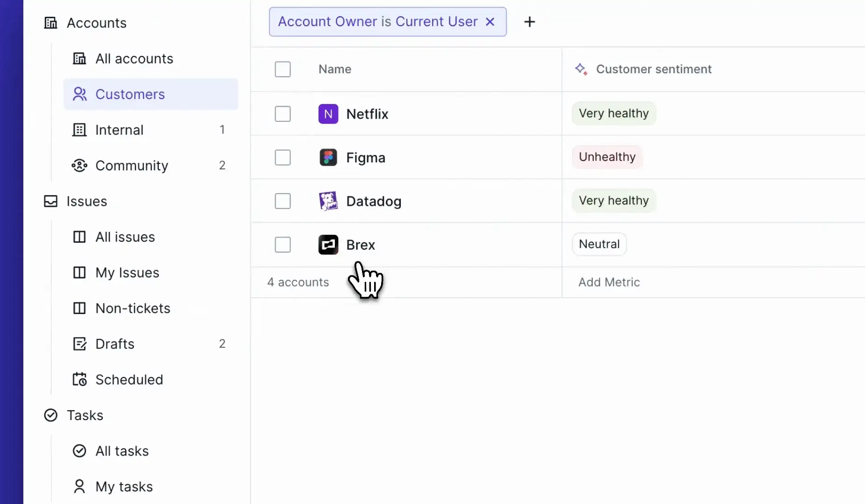Open the Unhealthy sentiment badge for Figma

click(607, 157)
